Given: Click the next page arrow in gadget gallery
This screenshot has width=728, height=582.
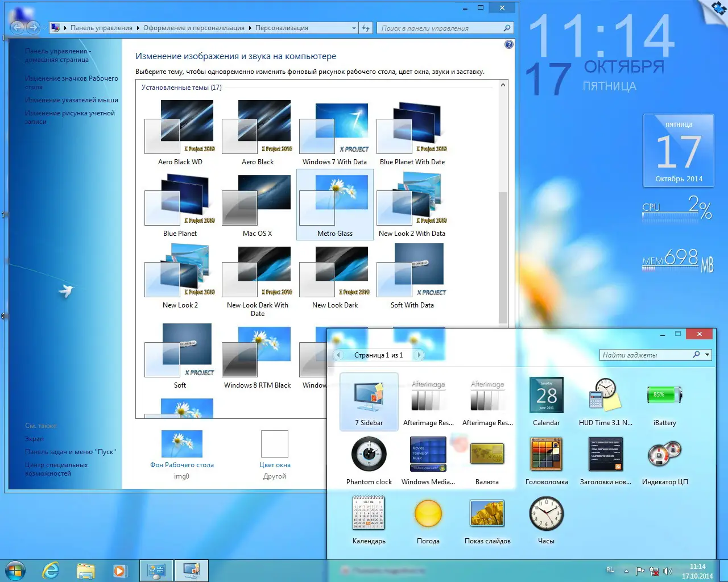Looking at the screenshot, I should tap(419, 355).
